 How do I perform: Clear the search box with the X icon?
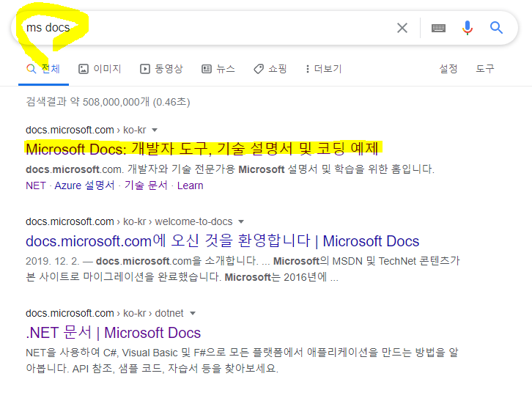tap(402, 28)
